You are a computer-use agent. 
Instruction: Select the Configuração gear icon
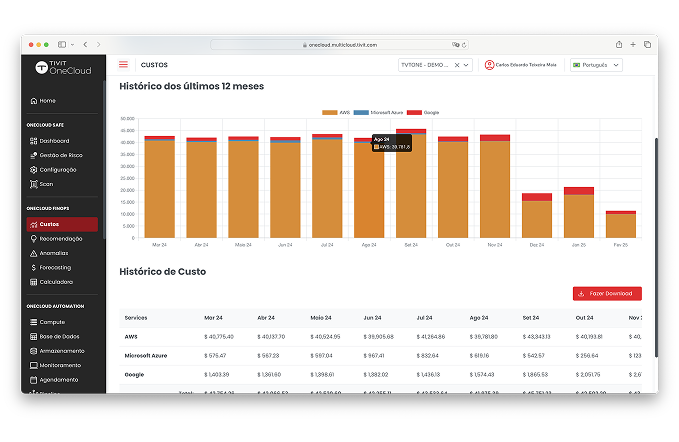tap(33, 170)
